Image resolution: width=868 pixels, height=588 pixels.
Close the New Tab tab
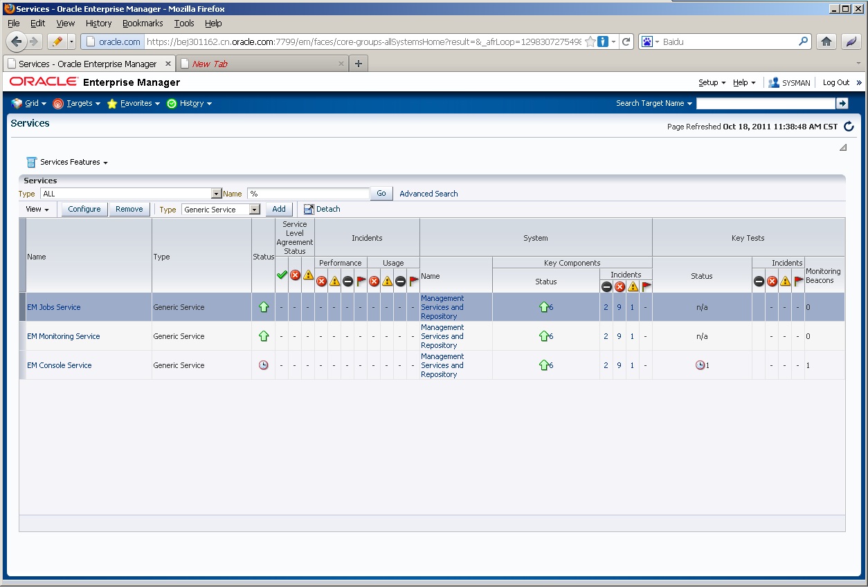(x=341, y=64)
